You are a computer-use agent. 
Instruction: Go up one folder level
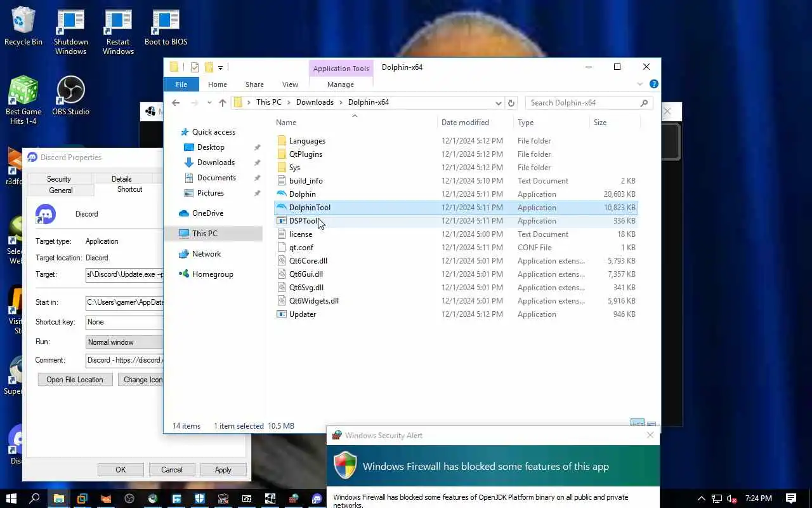click(x=222, y=103)
